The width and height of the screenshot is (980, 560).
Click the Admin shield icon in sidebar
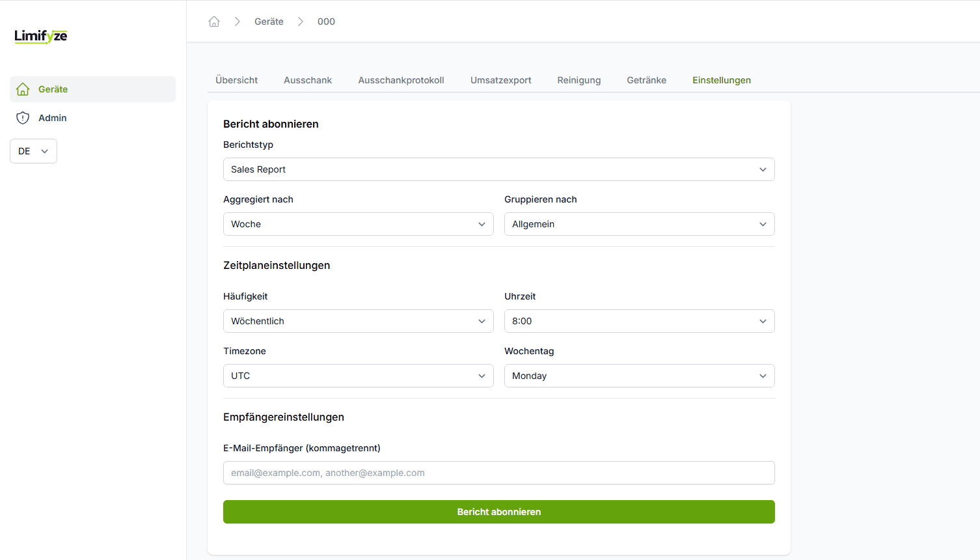23,118
